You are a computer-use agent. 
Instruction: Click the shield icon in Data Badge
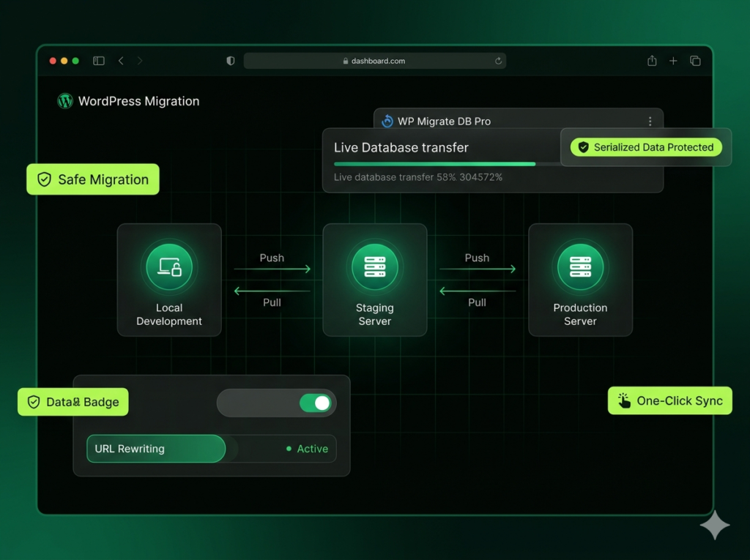(x=34, y=402)
